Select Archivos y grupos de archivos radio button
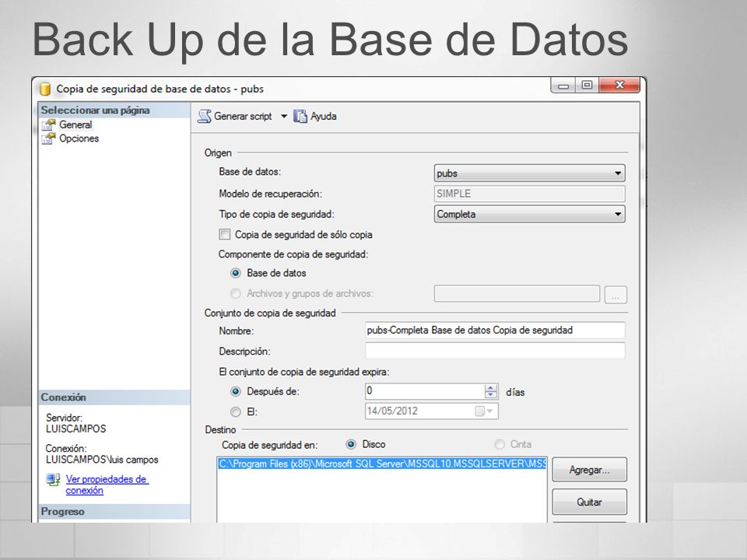747x560 pixels. [x=235, y=293]
